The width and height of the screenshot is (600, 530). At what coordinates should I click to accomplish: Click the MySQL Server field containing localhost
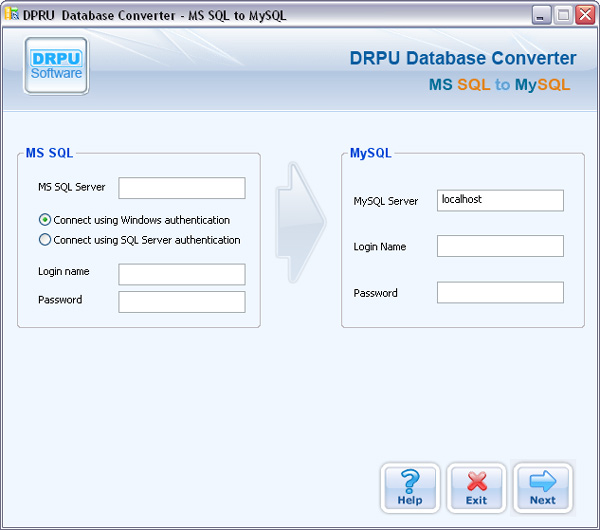click(500, 201)
